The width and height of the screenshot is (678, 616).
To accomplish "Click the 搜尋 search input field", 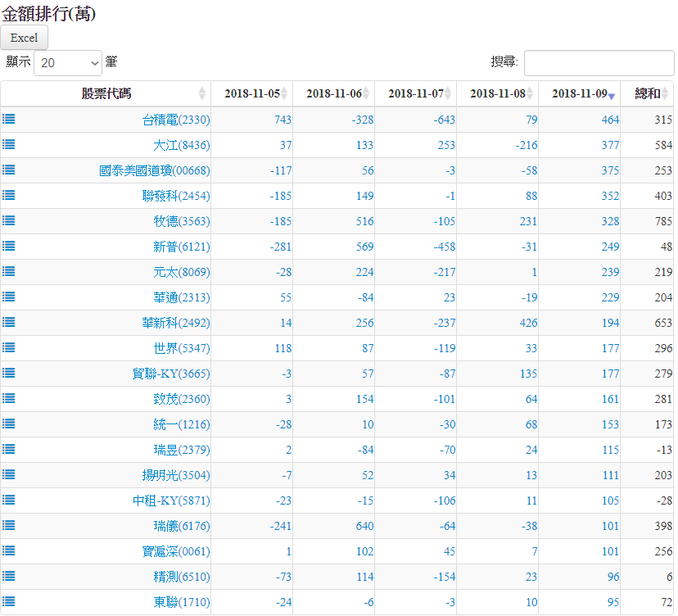I will 599,62.
